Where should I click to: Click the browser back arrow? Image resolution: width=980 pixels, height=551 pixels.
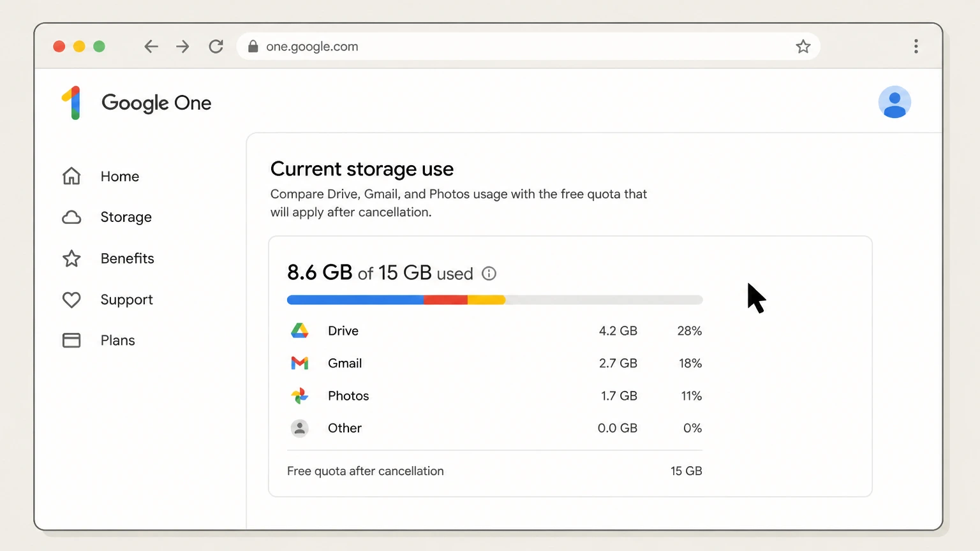point(151,47)
